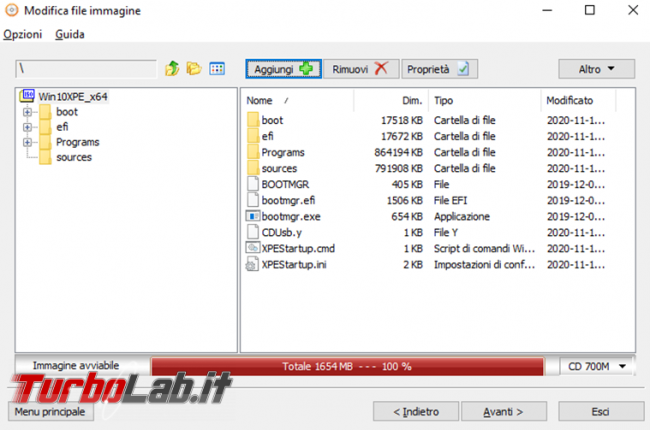Select the XPEStartup.ini file name
This screenshot has height=430, width=650.
[294, 265]
